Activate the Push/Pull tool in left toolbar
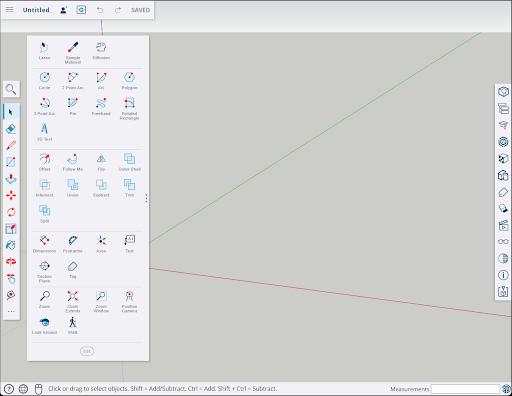 point(11,179)
